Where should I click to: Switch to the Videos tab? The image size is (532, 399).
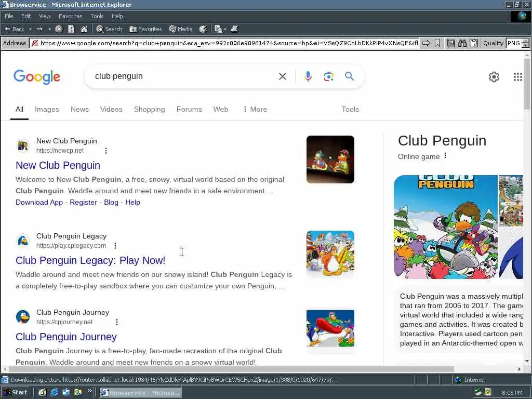coord(111,109)
